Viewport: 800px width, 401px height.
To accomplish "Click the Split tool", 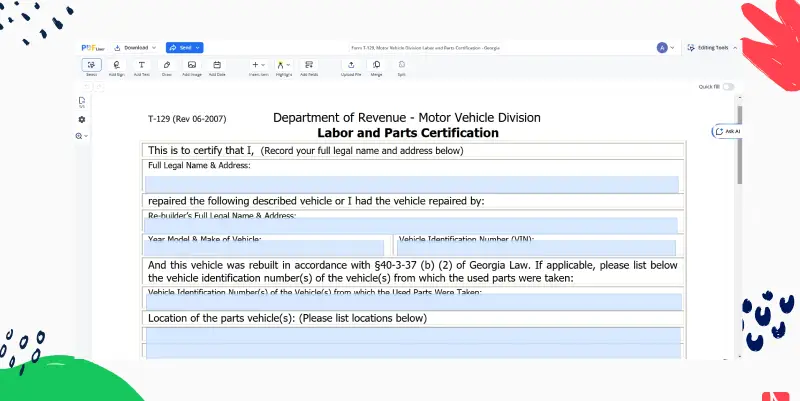I will coord(402,65).
